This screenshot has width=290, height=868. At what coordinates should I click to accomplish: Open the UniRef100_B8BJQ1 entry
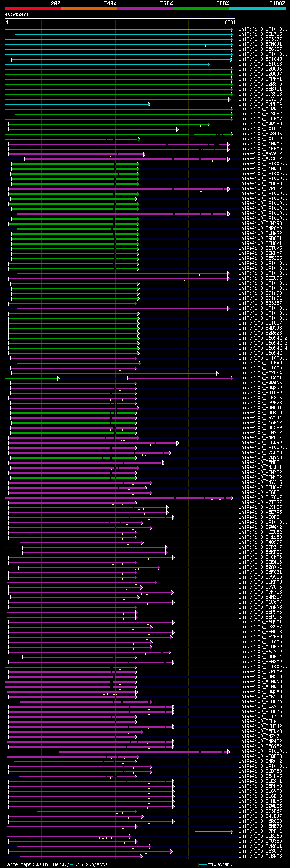[x=260, y=89]
